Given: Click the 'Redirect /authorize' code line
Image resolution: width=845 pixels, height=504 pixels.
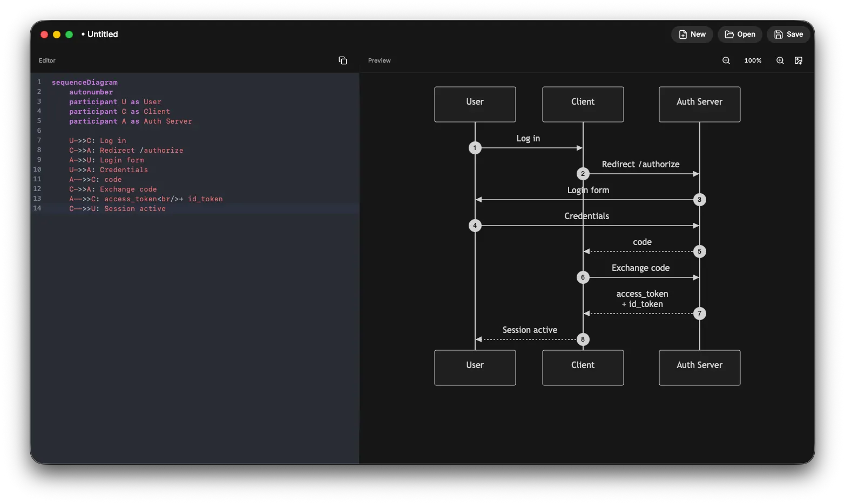Looking at the screenshot, I should tap(126, 150).
